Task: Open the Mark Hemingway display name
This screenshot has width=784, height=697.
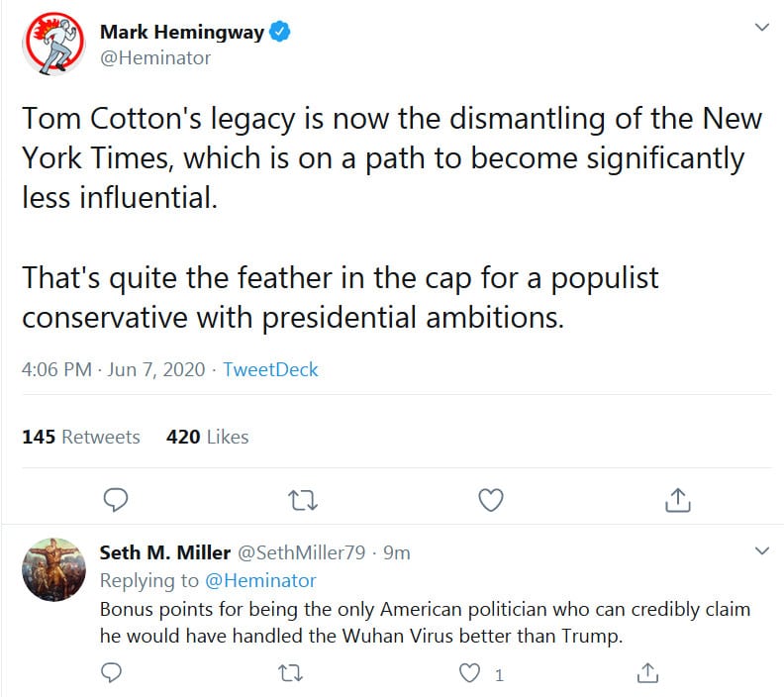Action: click(182, 32)
